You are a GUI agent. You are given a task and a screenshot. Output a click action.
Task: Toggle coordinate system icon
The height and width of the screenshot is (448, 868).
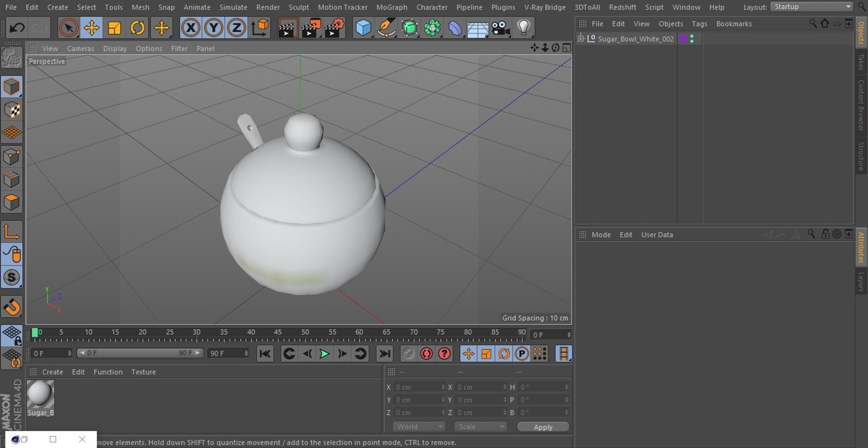260,28
